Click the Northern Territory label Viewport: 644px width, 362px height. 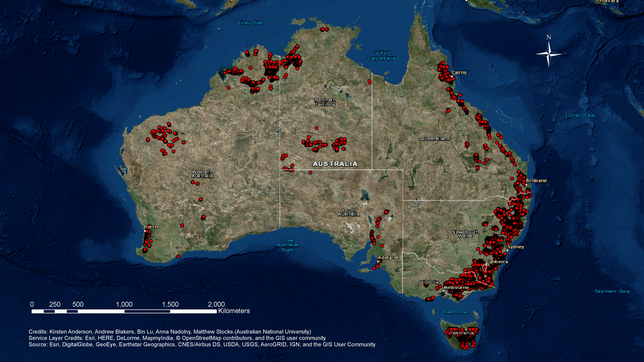(325, 102)
